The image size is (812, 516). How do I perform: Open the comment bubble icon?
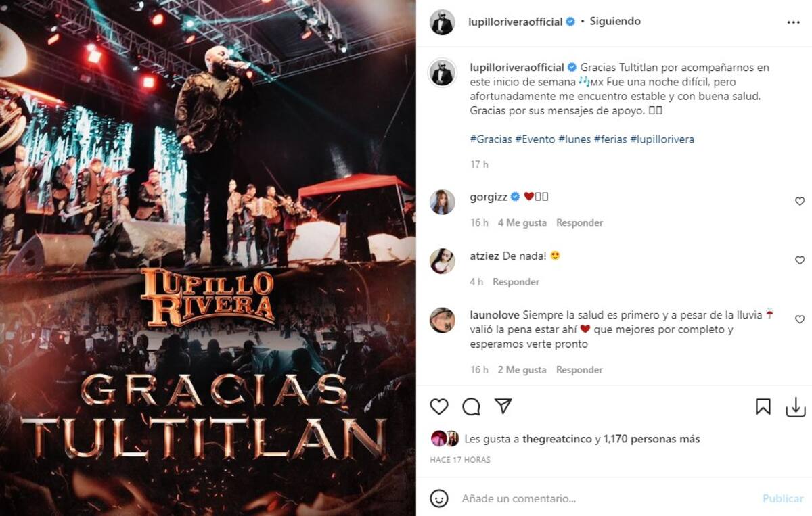click(471, 406)
